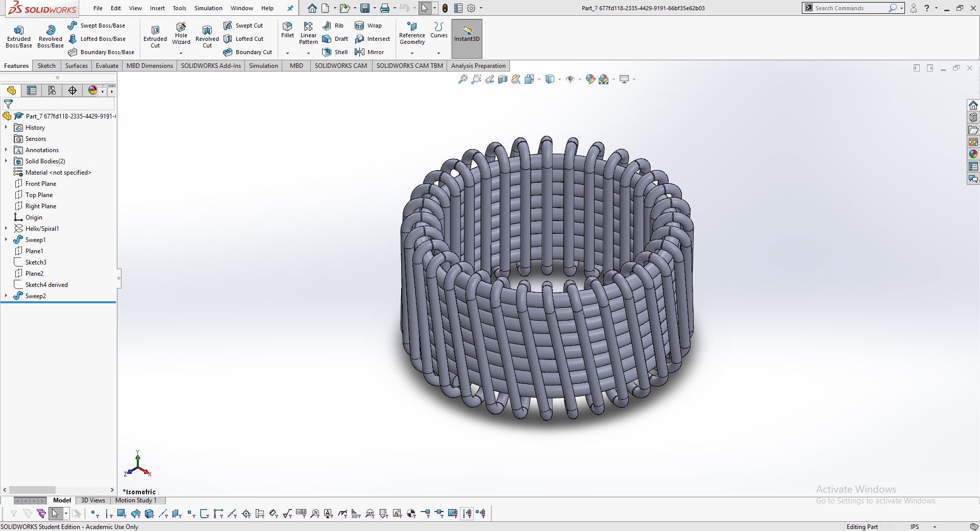Open the Linear Pattern dropdown arrow

tap(308, 53)
